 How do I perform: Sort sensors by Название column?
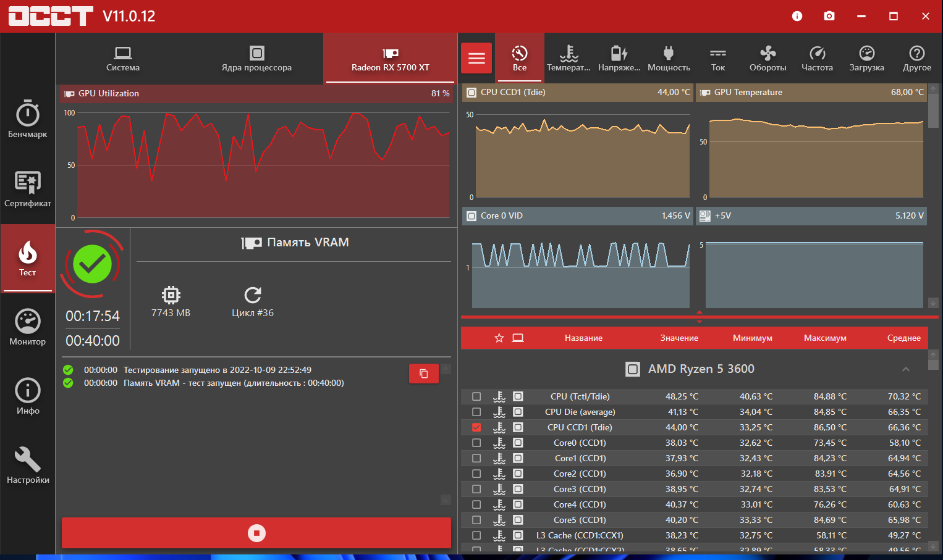click(583, 338)
